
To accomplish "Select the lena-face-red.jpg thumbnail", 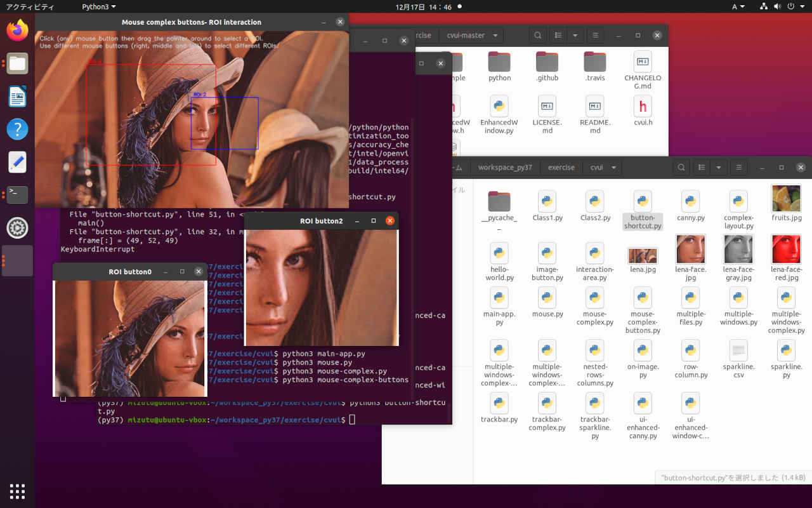I will pyautogui.click(x=787, y=249).
